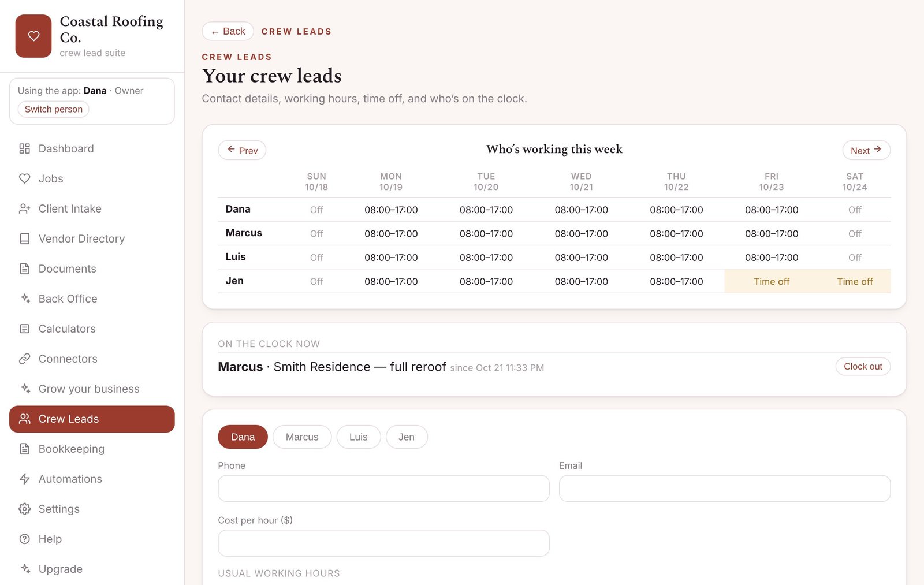Show the Prev week schedule
Screen dimensions: 924x585
point(242,150)
